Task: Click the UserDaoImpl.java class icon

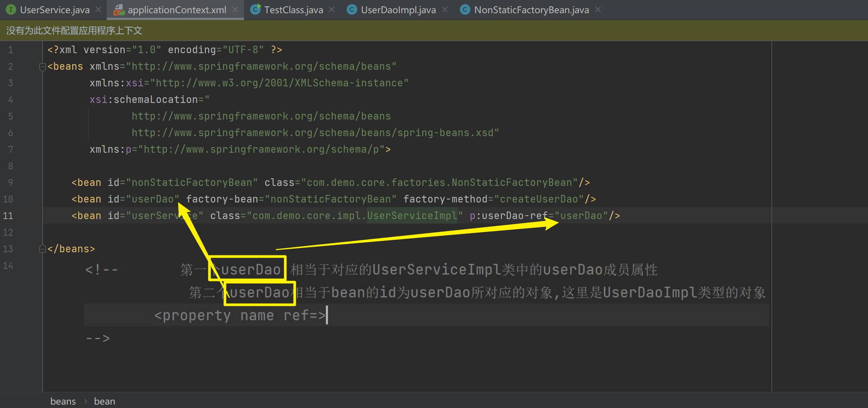Action: [x=352, y=9]
